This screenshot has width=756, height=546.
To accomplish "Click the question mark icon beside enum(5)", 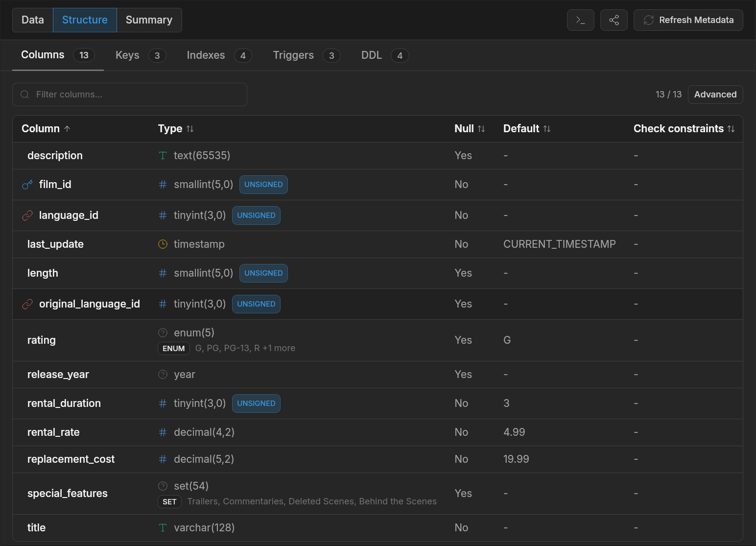I will [163, 333].
